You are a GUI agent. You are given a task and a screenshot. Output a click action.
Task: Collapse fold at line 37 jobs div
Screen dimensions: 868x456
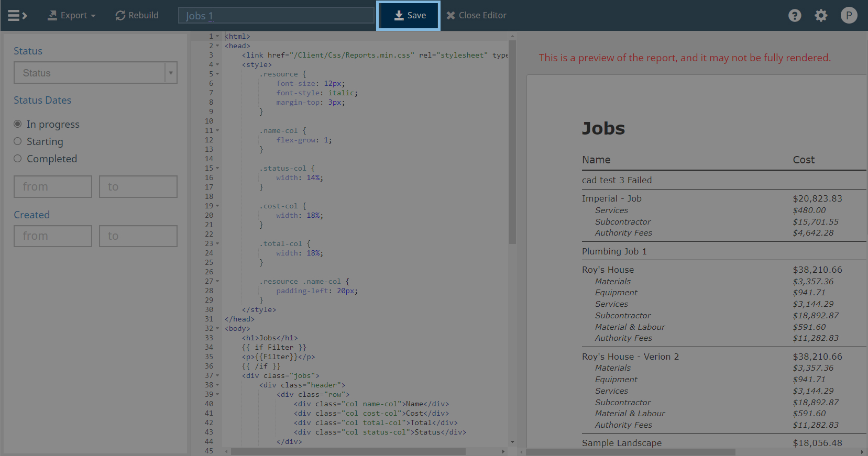[x=217, y=375]
